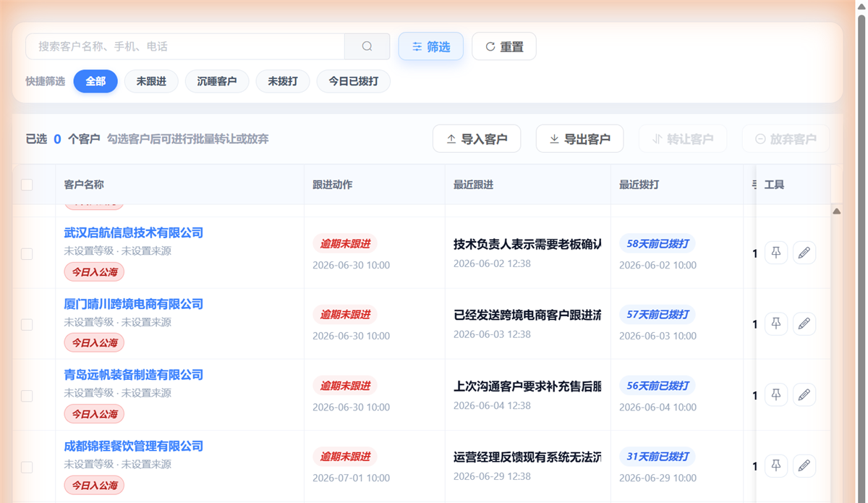Focus the customer search input field
868x503 pixels.
[185, 46]
